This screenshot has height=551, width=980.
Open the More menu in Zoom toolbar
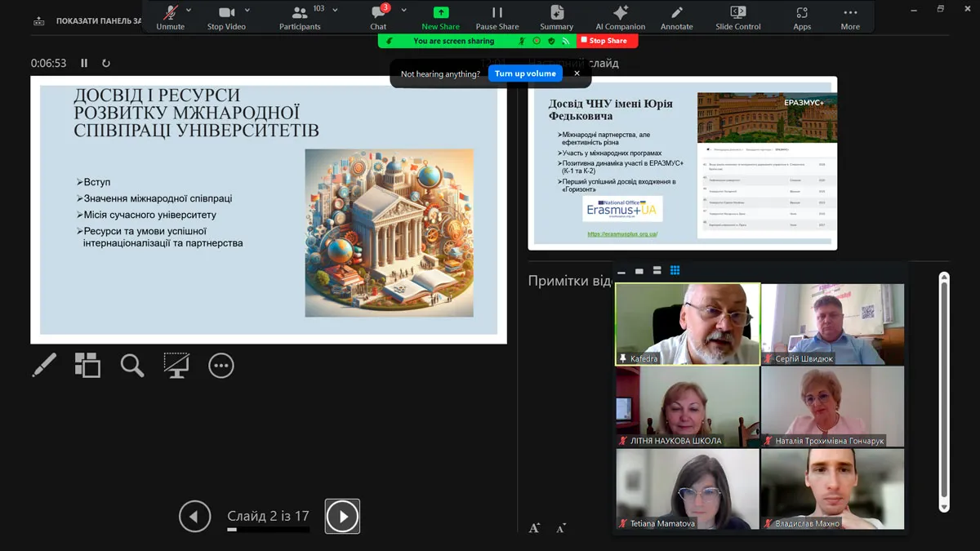[850, 16]
